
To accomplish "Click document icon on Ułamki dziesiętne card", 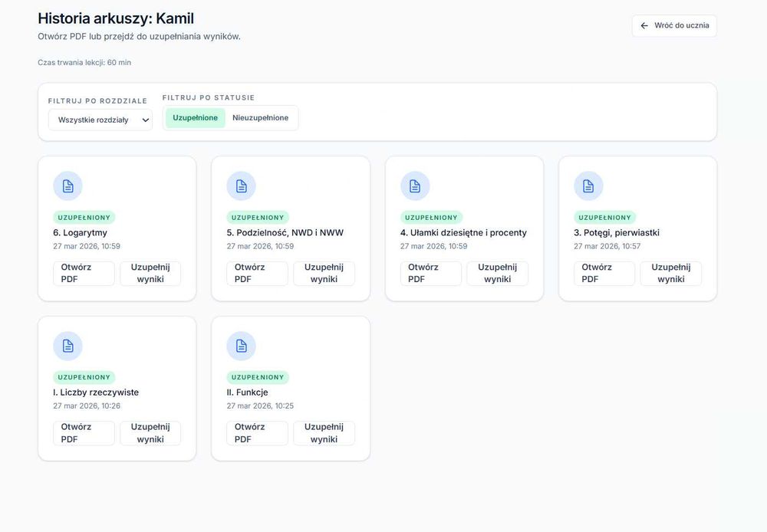I will tap(415, 186).
